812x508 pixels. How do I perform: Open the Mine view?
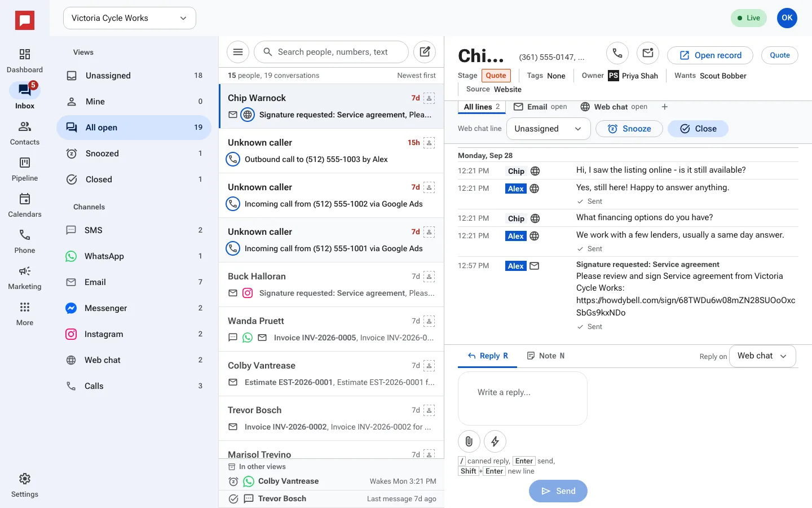134,102
